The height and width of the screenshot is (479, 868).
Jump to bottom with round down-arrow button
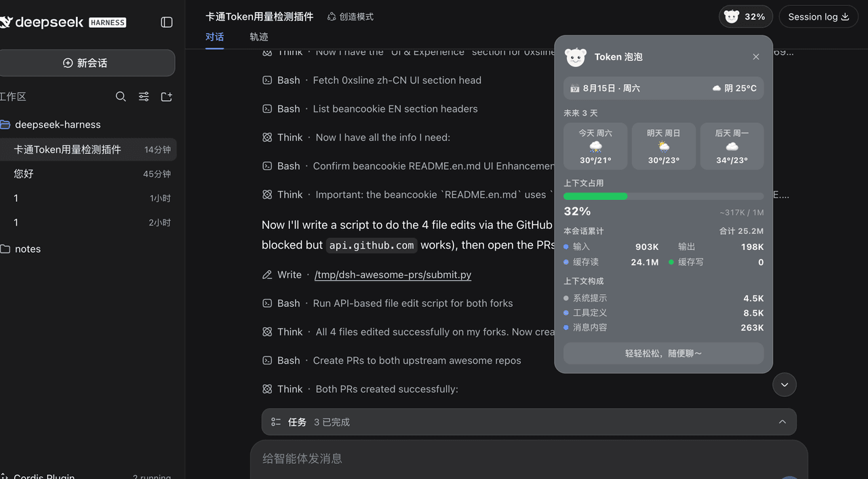pos(785,384)
